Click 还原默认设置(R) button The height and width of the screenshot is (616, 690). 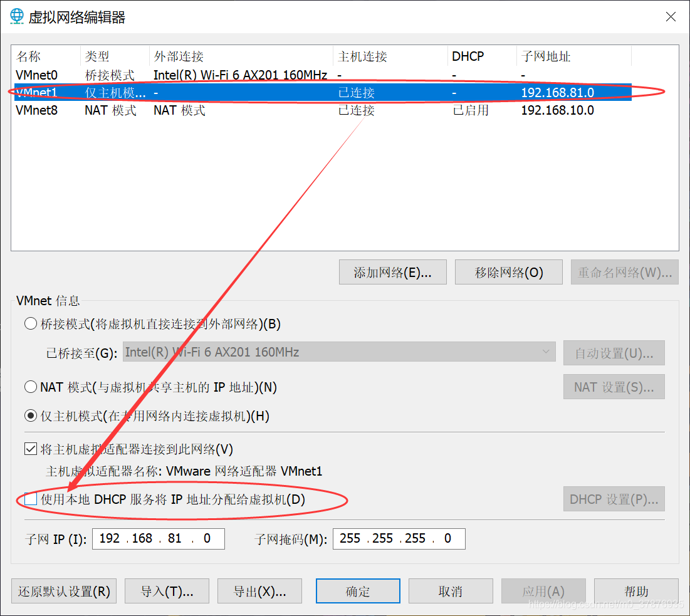click(64, 591)
